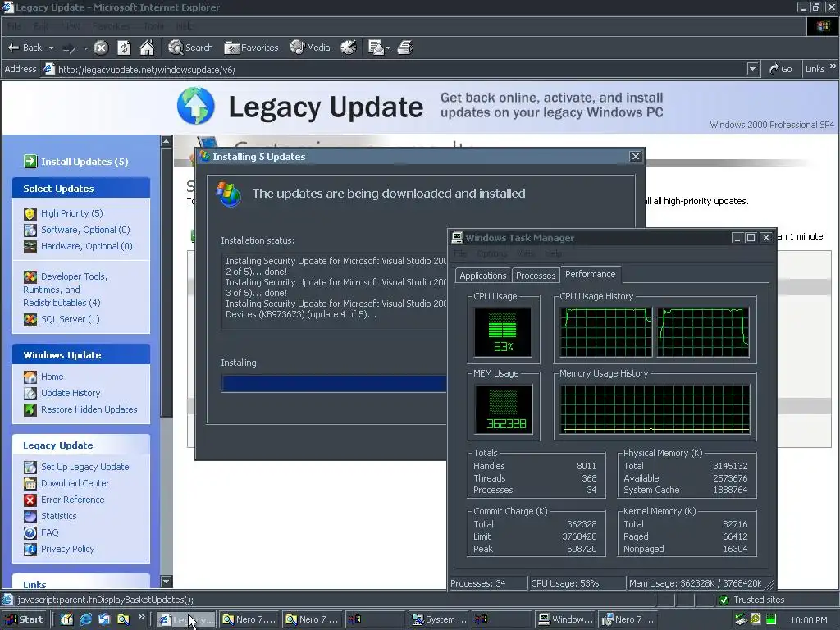Click the 10:00 PM clock

point(809,620)
